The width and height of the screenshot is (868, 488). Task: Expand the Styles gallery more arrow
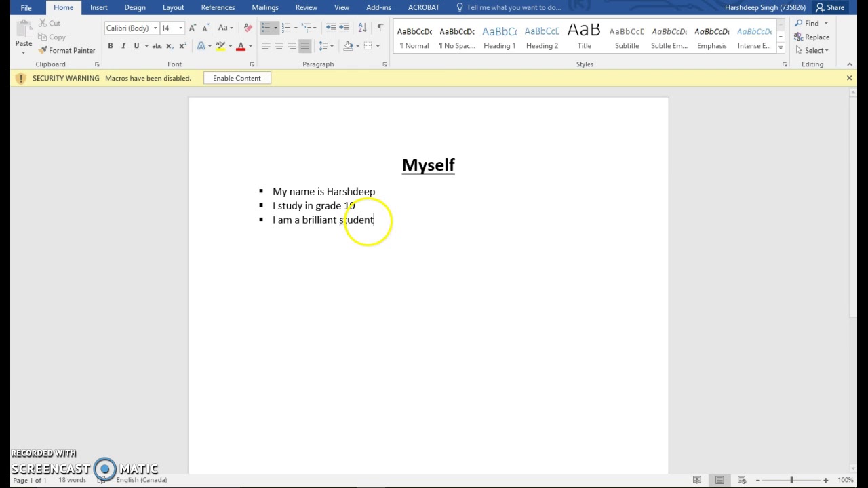coord(781,49)
